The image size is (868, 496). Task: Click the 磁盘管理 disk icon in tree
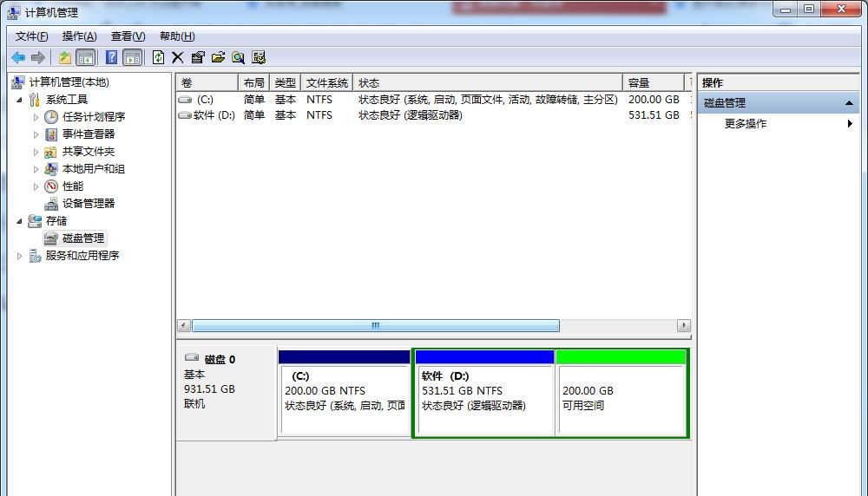[x=51, y=238]
